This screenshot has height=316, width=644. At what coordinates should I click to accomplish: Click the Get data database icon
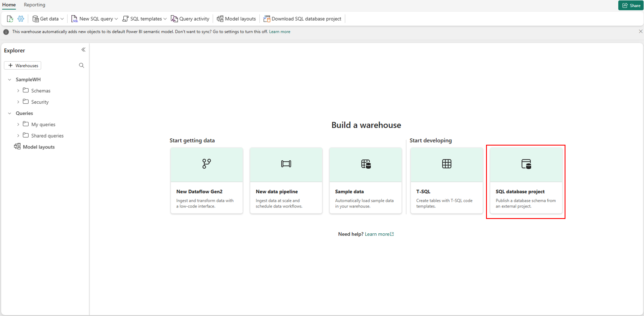tap(35, 19)
